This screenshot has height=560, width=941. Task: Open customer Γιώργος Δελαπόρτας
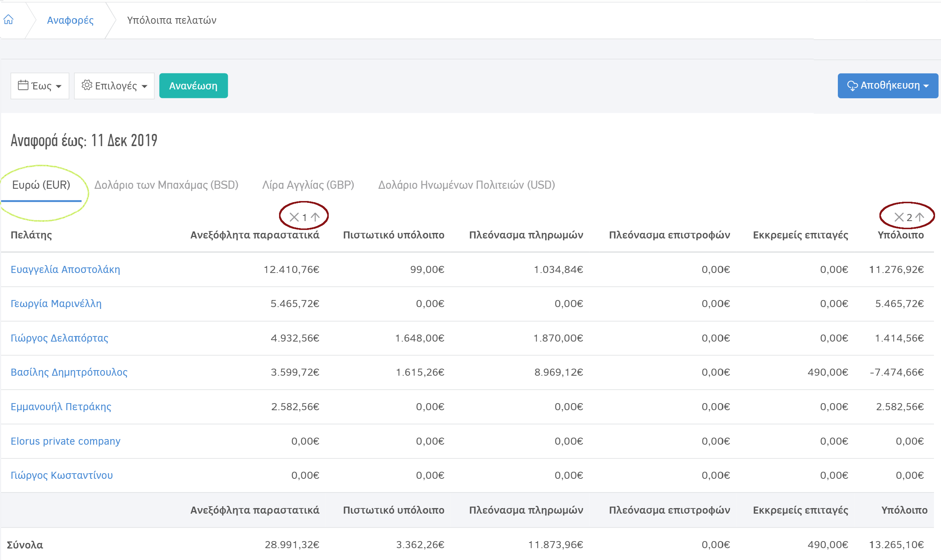[60, 338]
